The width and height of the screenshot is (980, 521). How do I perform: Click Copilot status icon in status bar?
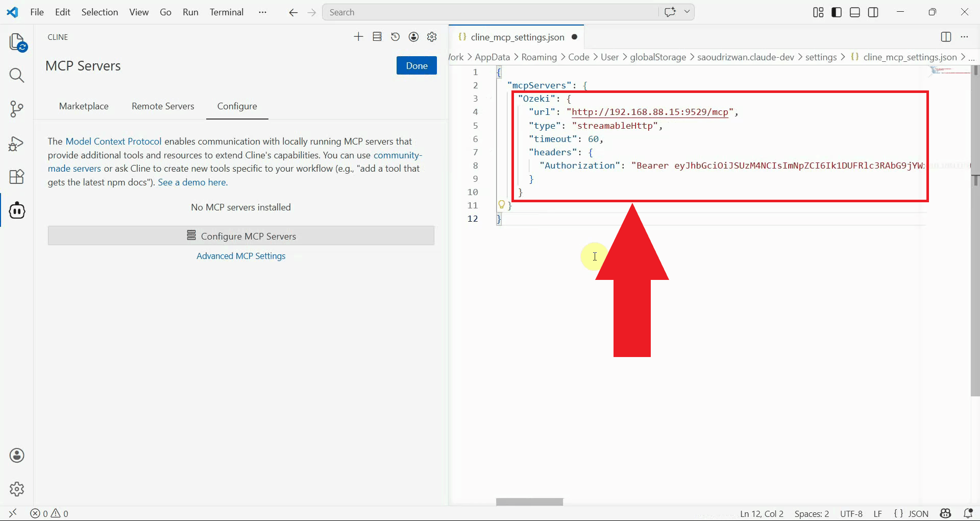pos(946,513)
